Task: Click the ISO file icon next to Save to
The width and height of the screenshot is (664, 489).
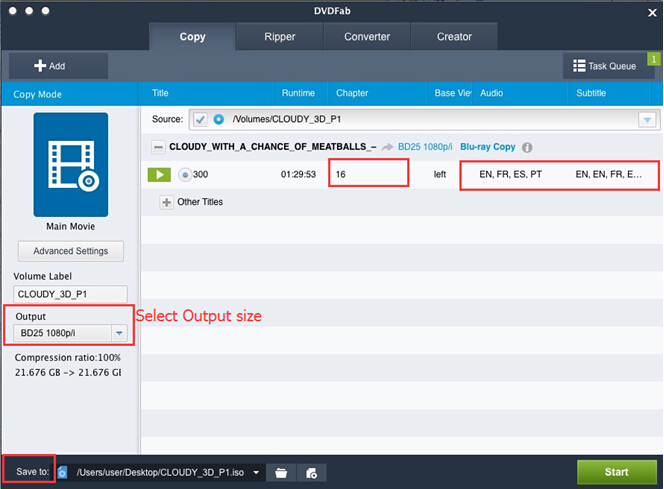Action: [x=62, y=472]
